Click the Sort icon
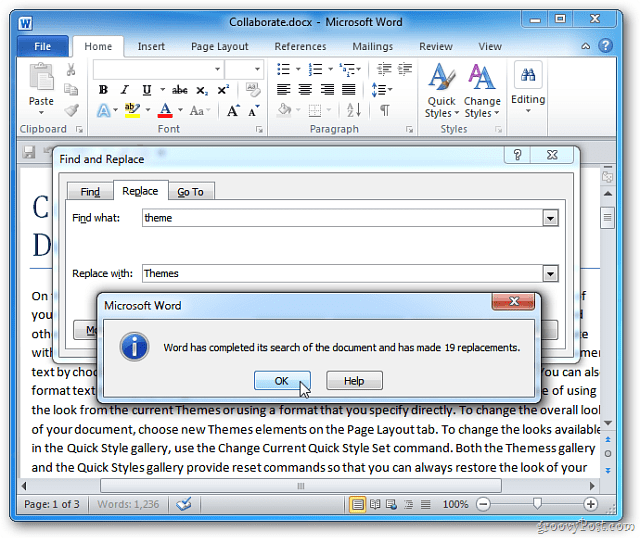 click(x=354, y=110)
